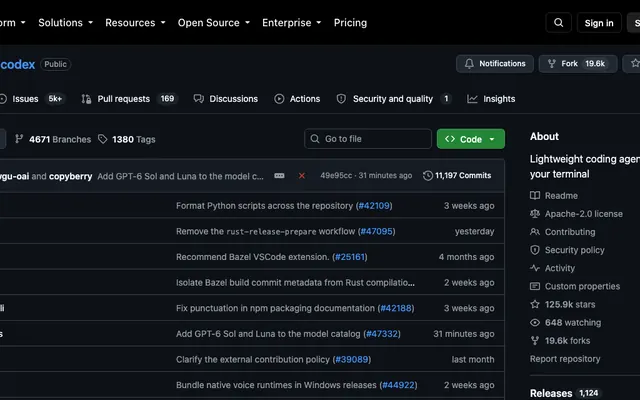Switch to the Insights tab

pos(491,99)
